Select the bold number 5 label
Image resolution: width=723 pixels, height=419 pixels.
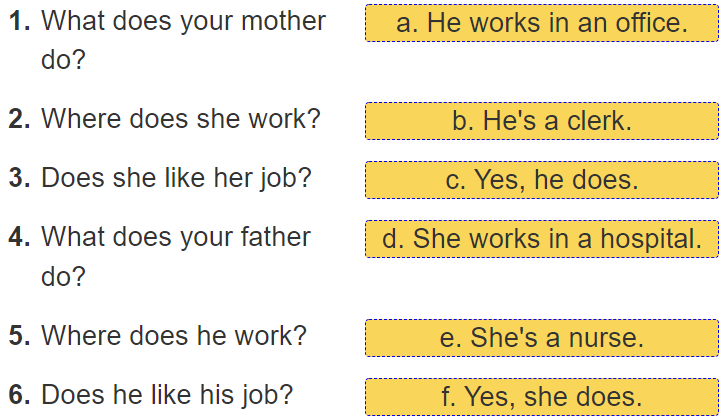click(x=18, y=335)
